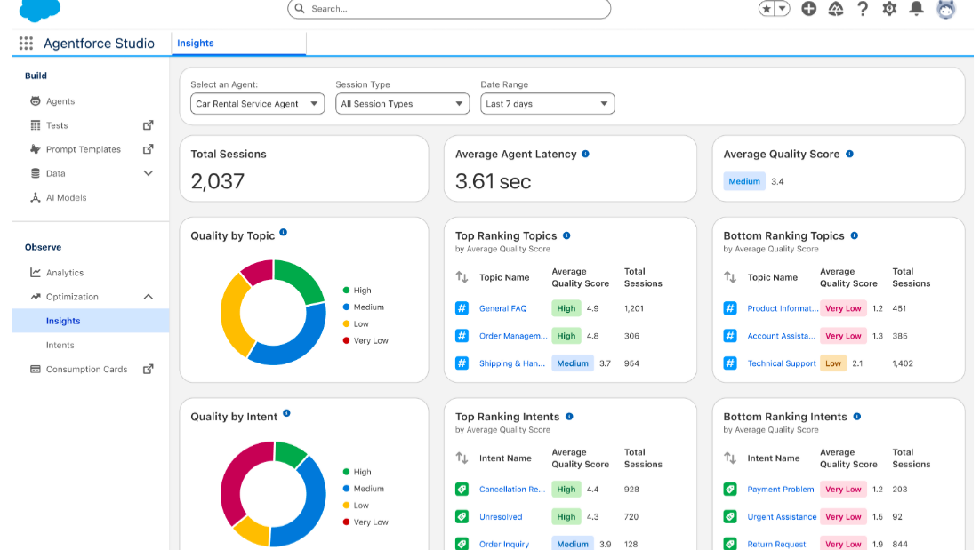Switch to the Insights tab
Viewport: 980px width, 550px height.
pos(196,43)
